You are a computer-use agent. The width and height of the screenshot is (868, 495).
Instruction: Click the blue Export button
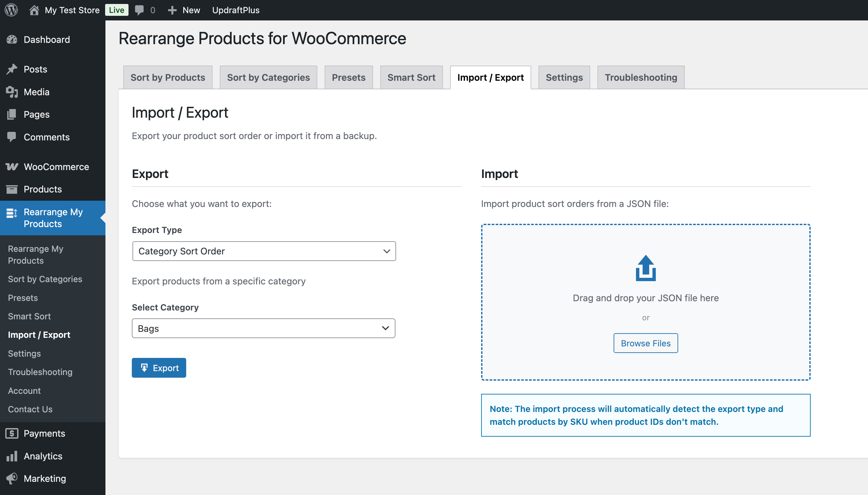[x=159, y=367]
